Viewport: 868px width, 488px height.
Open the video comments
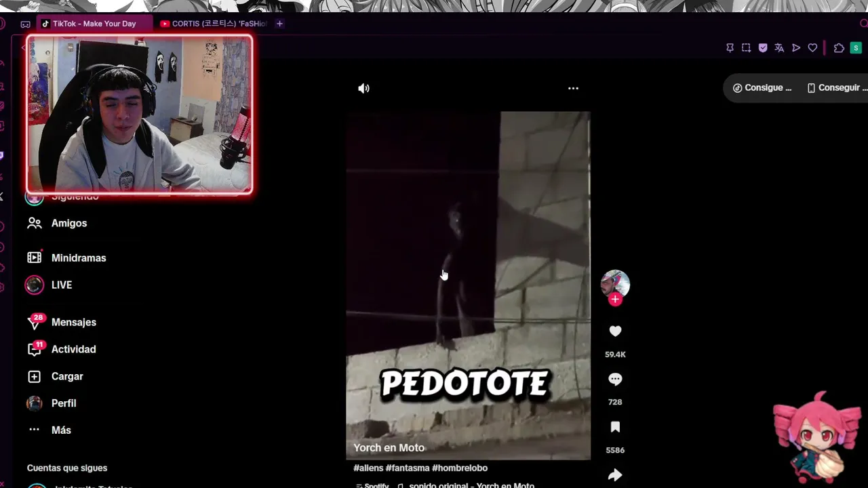[x=615, y=380]
